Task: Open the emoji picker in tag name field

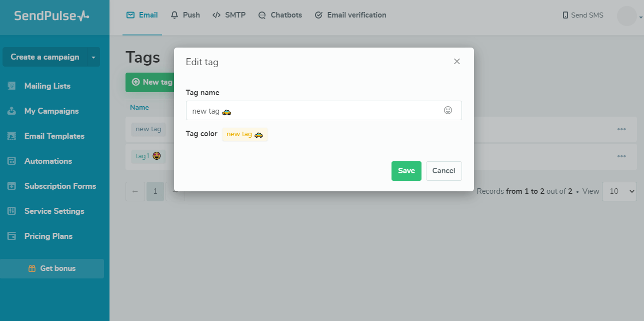Action: coord(448,110)
